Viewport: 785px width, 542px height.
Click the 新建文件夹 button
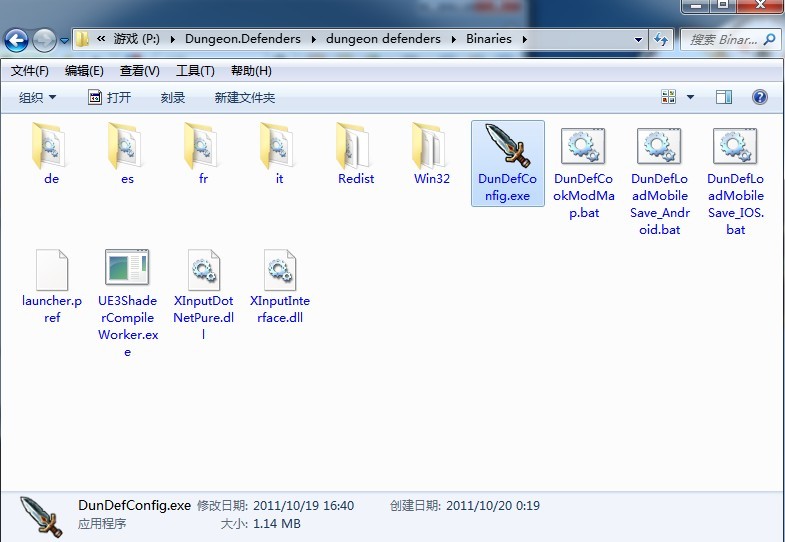click(244, 97)
